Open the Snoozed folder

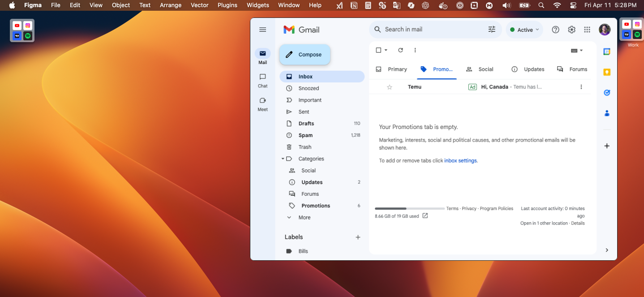tap(322, 88)
